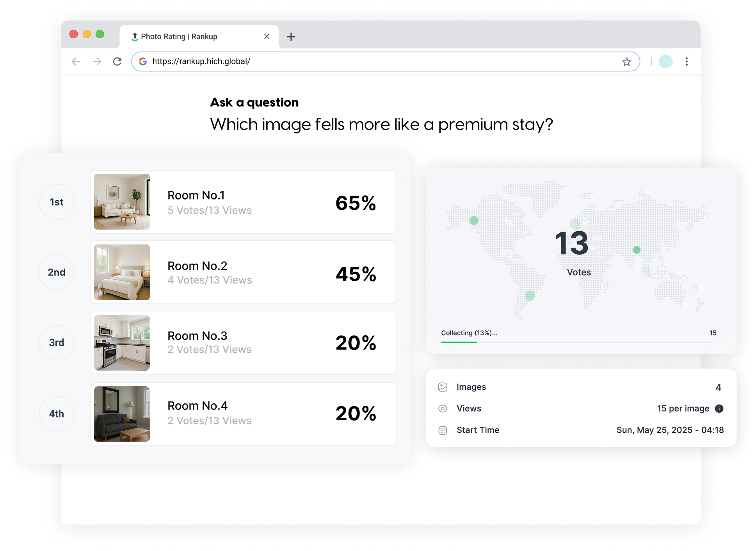Image resolution: width=756 pixels, height=551 pixels.
Task: Click the 1st rank badge
Action: point(57,202)
